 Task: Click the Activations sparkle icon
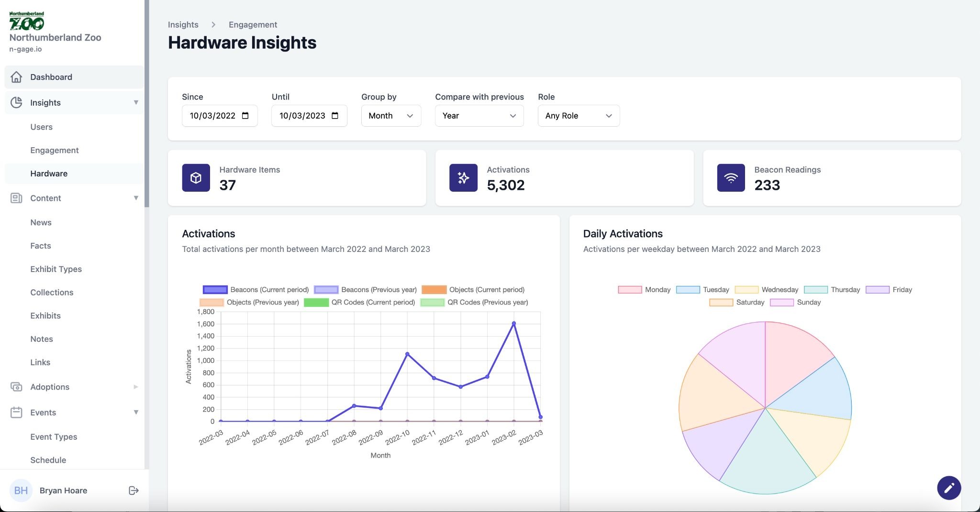[463, 178]
